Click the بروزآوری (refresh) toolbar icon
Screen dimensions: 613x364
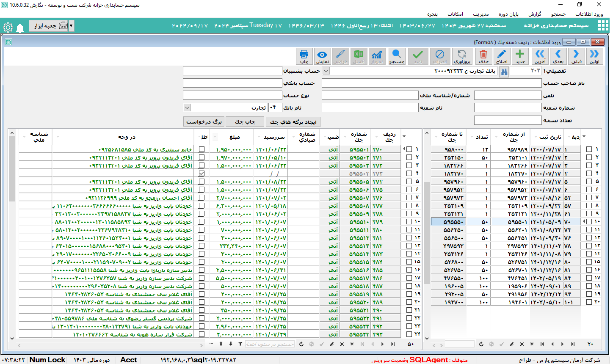click(x=462, y=56)
